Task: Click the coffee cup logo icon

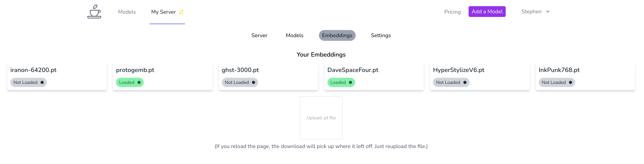Action: (94, 12)
